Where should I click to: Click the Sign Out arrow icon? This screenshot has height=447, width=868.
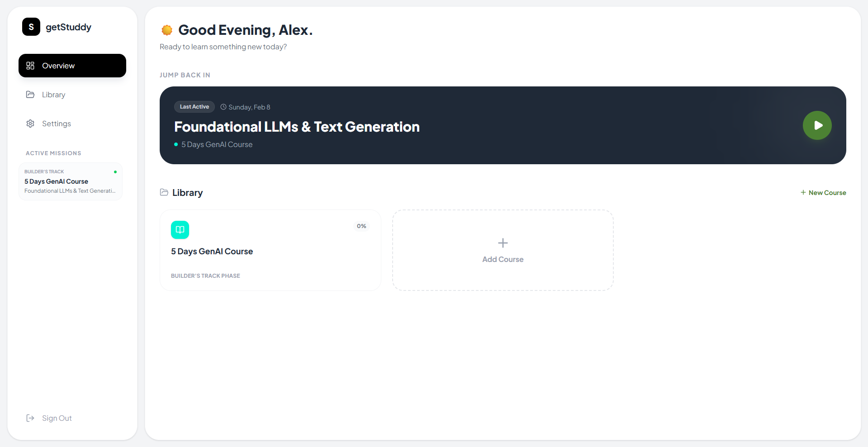click(x=30, y=418)
